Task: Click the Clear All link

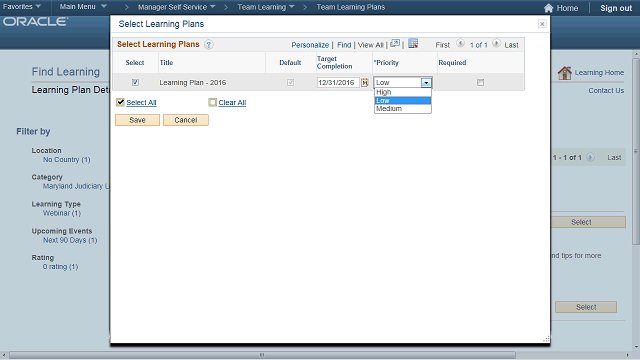Action: click(x=232, y=102)
